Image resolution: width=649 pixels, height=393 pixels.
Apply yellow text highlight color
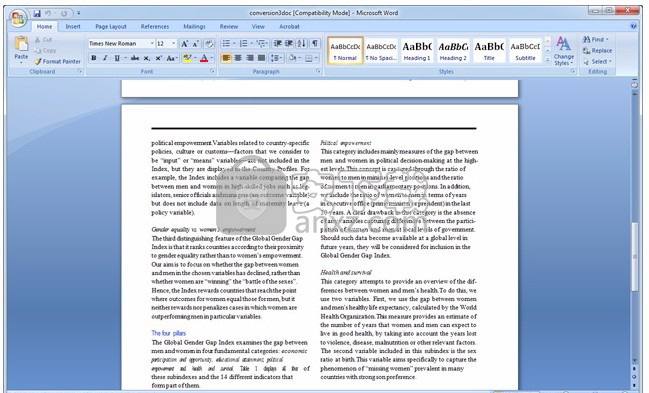point(187,58)
